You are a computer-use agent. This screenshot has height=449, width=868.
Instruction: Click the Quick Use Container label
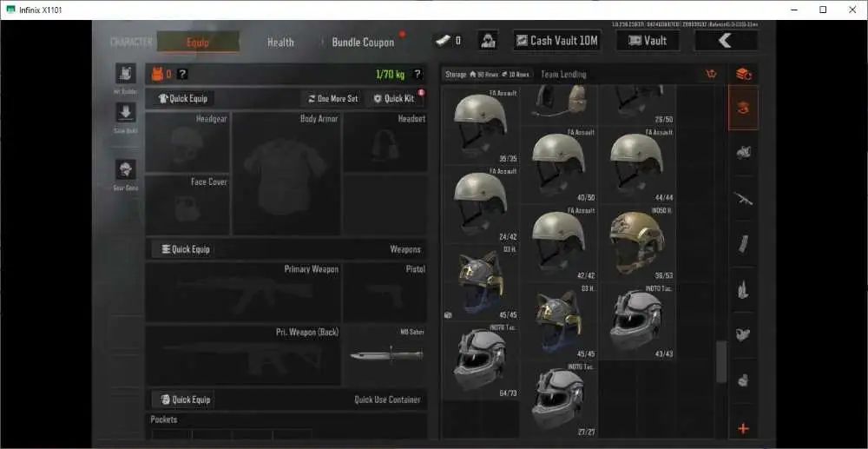(x=387, y=399)
